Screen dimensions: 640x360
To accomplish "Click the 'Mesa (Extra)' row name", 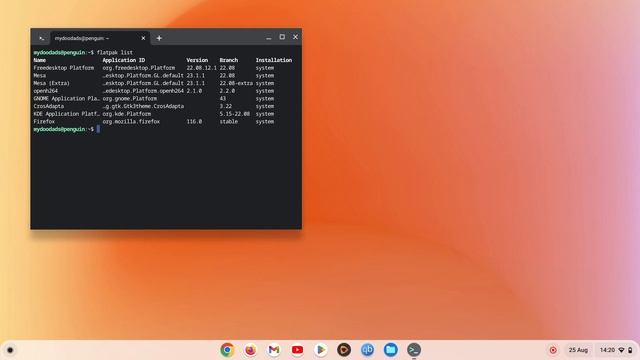I will coord(51,83).
